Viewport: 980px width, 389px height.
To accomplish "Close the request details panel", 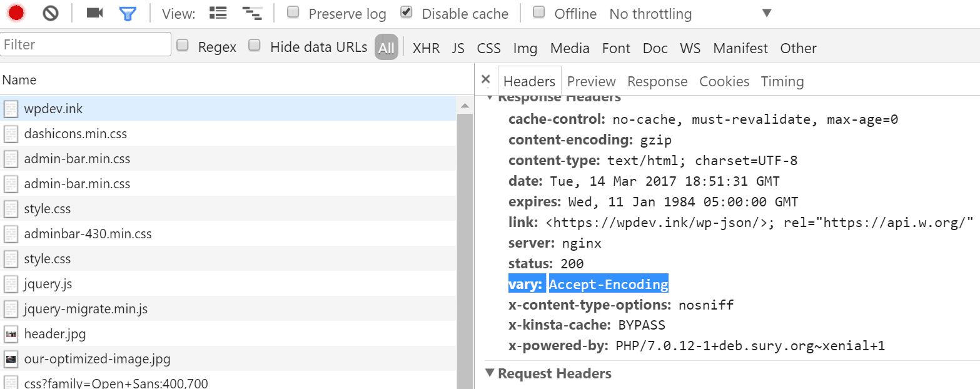I will [486, 80].
